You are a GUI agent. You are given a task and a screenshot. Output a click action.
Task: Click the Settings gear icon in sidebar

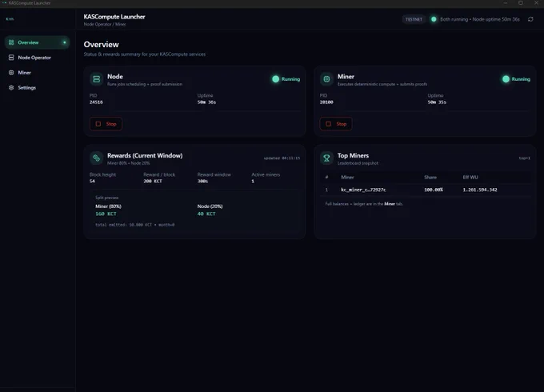11,88
